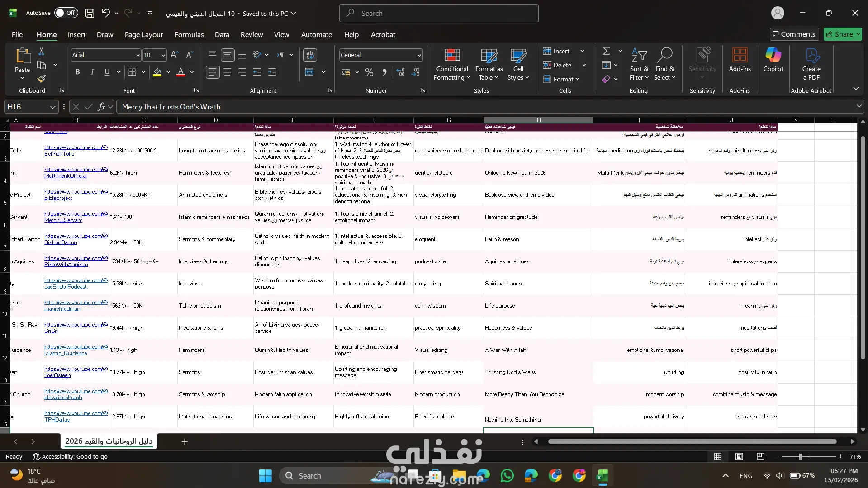868x488 pixels.
Task: Switch to the Formulas tab
Action: pos(189,34)
